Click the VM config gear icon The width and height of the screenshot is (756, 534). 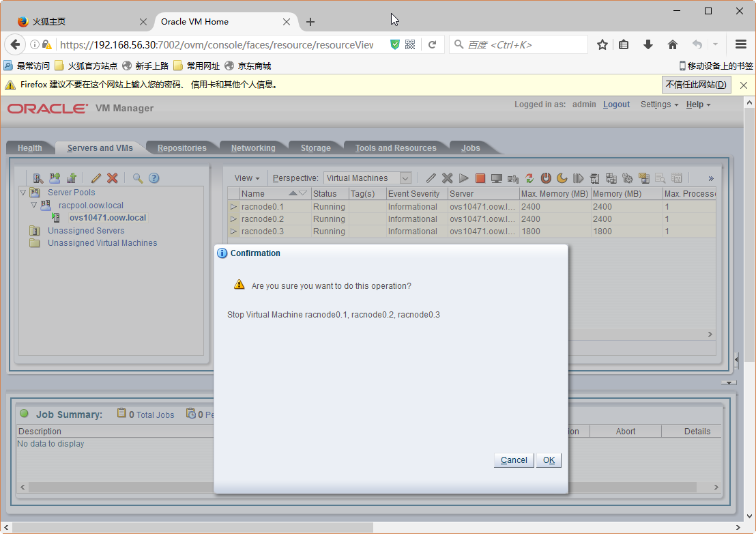(x=628, y=178)
